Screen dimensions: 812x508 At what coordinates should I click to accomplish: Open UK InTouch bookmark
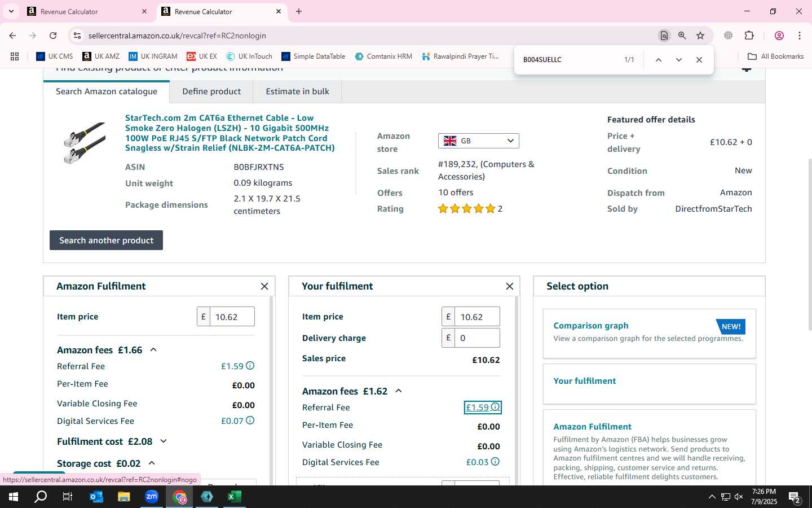click(249, 56)
